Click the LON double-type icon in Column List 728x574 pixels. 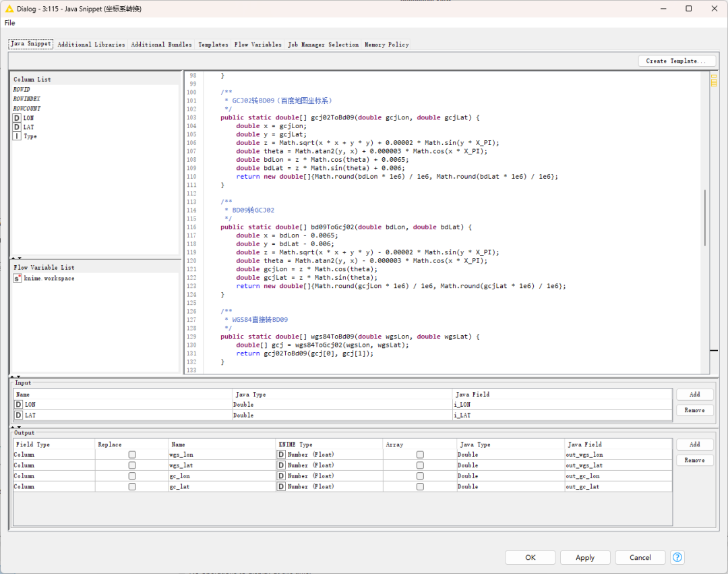pyautogui.click(x=17, y=118)
